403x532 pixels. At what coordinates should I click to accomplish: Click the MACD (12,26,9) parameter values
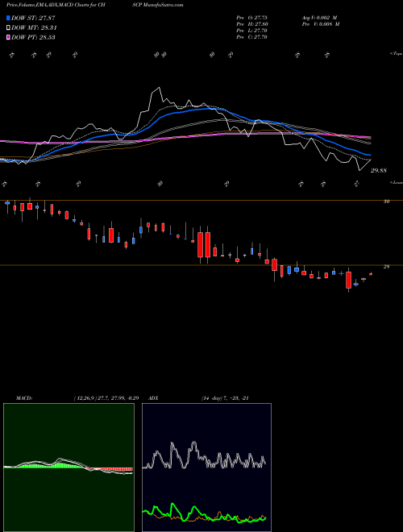click(x=106, y=398)
